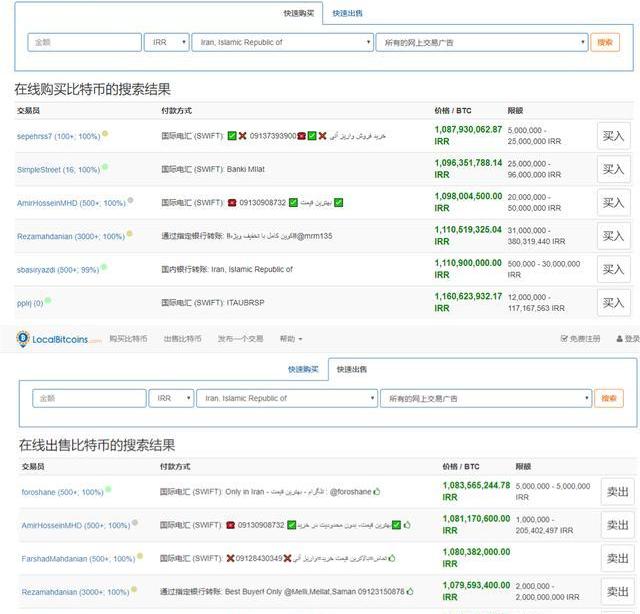Click the status dot beside sepehrss7
640x614 pixels.
[x=105, y=134]
